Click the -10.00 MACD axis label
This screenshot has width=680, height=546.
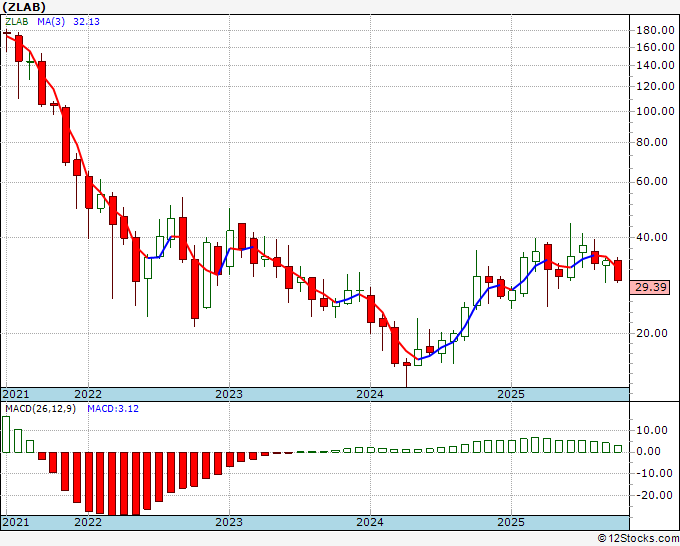pos(652,473)
